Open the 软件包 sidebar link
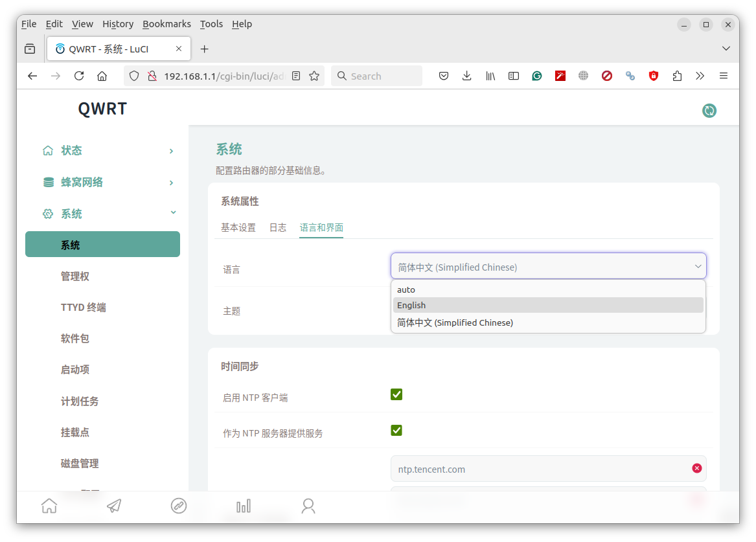This screenshot has height=542, width=756. tap(74, 338)
